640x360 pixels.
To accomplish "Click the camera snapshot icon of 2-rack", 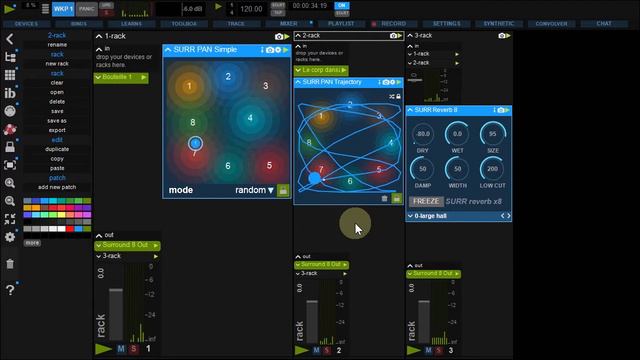I will [x=393, y=36].
